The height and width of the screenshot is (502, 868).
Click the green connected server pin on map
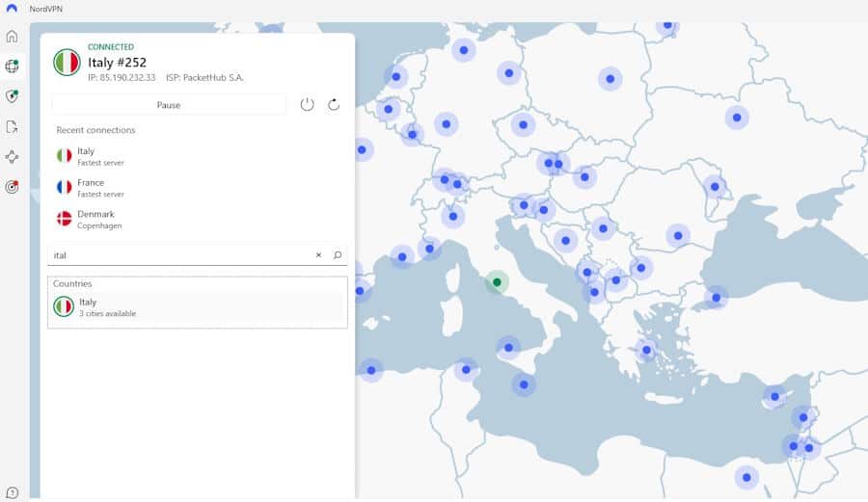[497, 282]
